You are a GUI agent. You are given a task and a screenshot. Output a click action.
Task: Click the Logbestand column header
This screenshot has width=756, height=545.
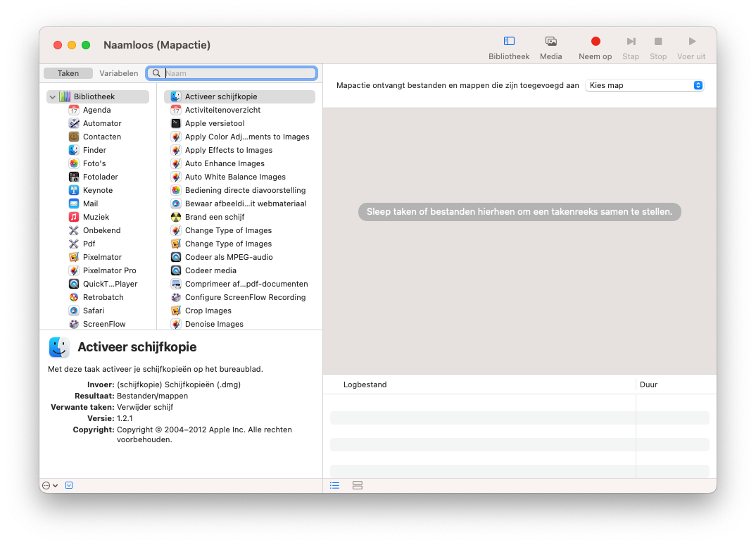coord(365,385)
